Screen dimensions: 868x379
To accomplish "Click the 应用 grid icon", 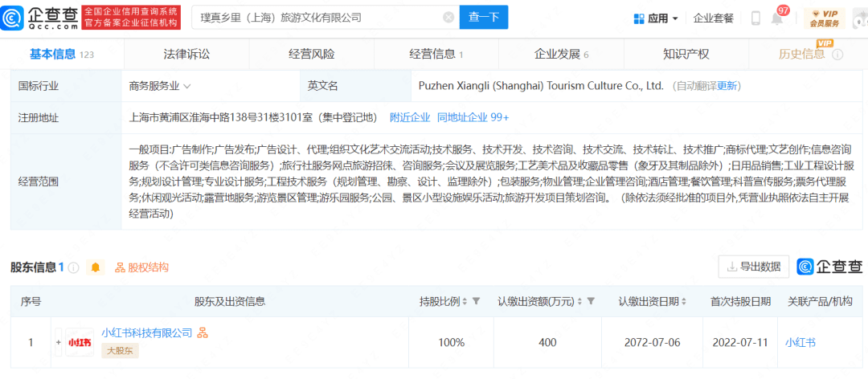I will [639, 18].
